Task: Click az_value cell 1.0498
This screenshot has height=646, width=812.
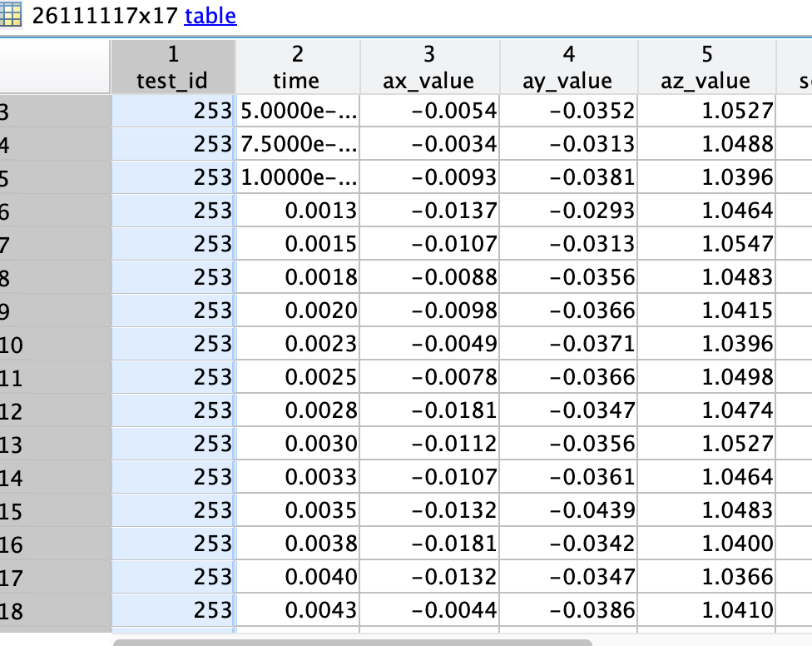Action: point(707,377)
